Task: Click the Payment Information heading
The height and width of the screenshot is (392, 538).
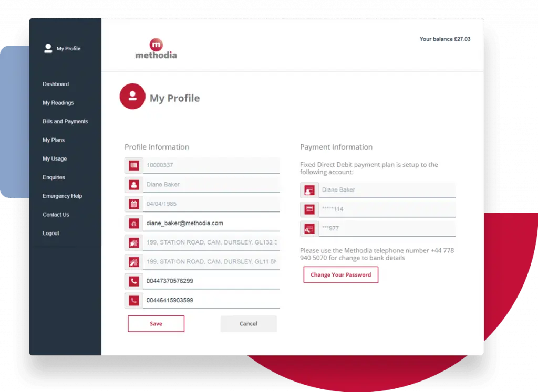Action: tap(336, 147)
